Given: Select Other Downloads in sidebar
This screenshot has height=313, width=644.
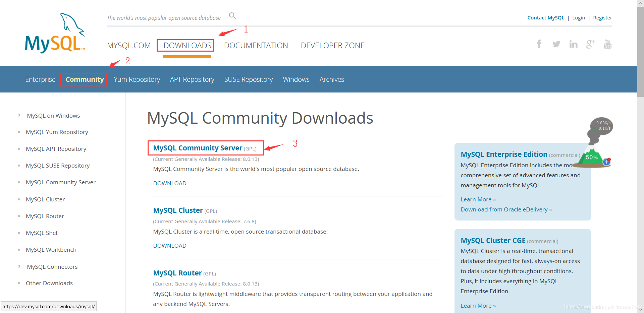Looking at the screenshot, I should click(49, 283).
